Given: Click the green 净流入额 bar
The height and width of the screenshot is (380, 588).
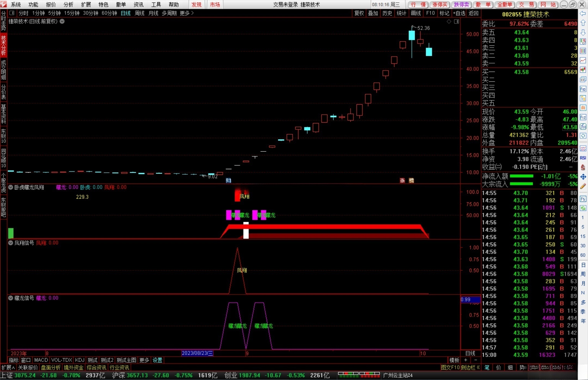Looking at the screenshot, I should coord(521,176).
